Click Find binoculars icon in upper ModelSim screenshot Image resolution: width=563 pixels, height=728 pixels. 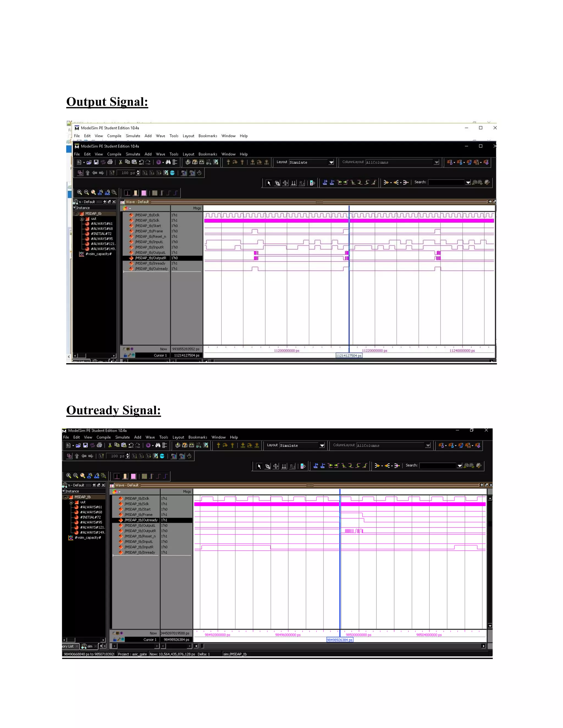(x=168, y=162)
